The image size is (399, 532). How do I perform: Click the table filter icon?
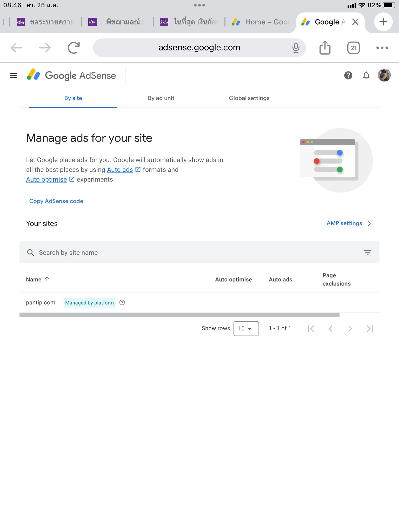[x=367, y=253]
